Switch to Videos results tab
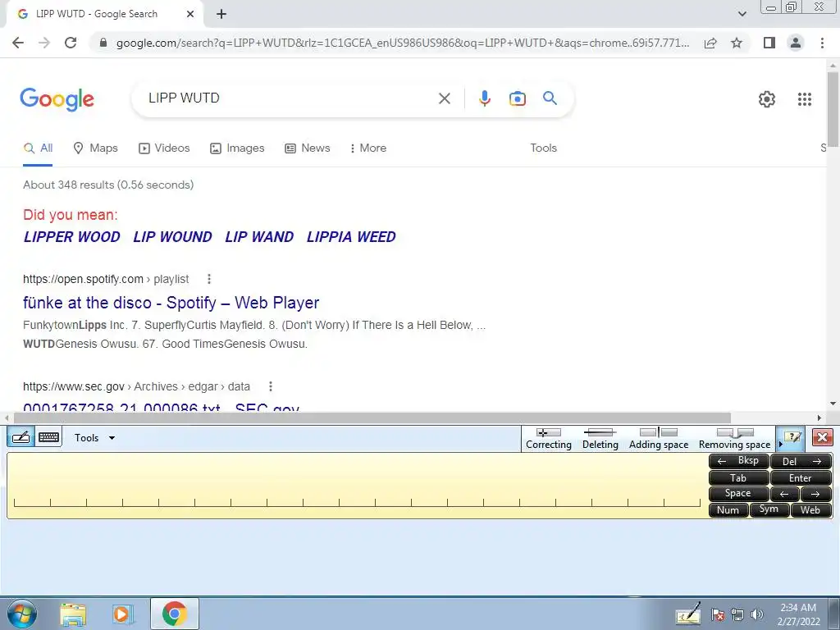Image resolution: width=840 pixels, height=630 pixels. pos(164,148)
